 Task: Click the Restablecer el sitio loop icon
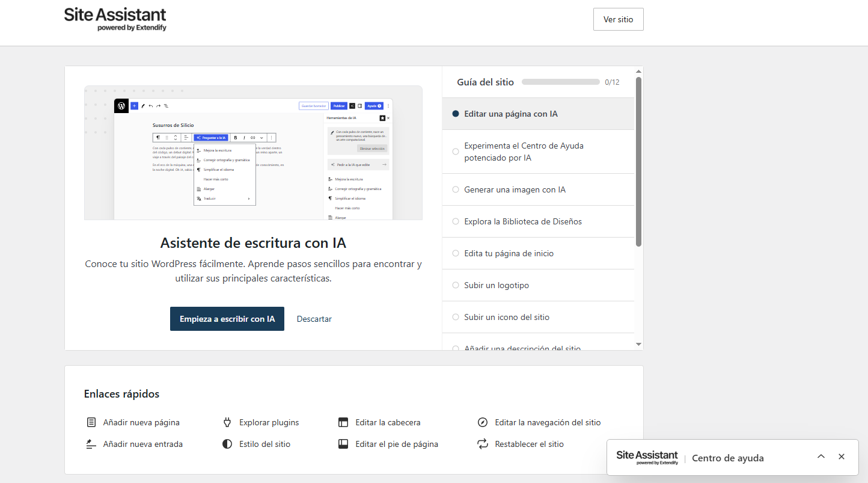coord(482,444)
